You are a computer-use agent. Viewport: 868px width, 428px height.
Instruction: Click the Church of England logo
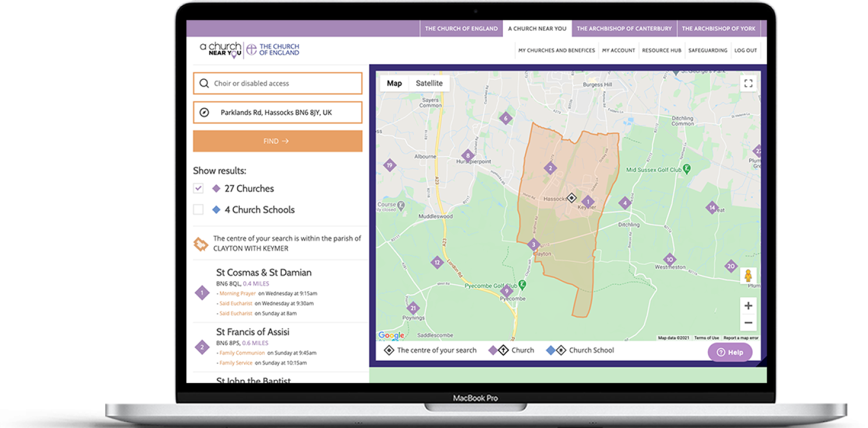pos(272,49)
